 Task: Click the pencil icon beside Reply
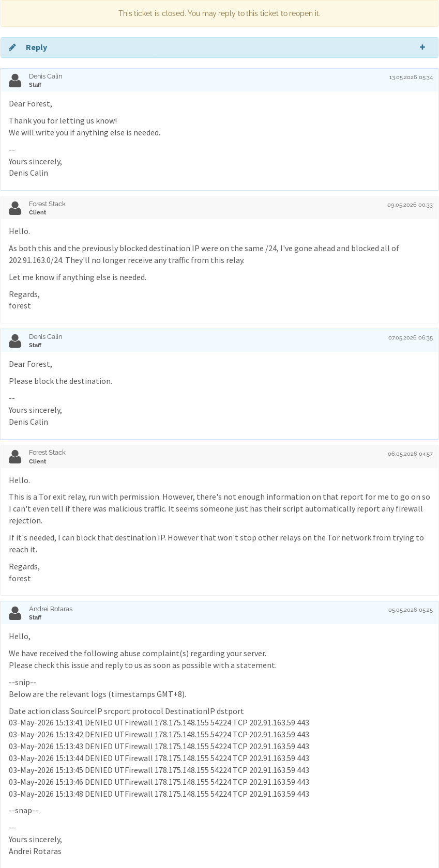pyautogui.click(x=12, y=48)
